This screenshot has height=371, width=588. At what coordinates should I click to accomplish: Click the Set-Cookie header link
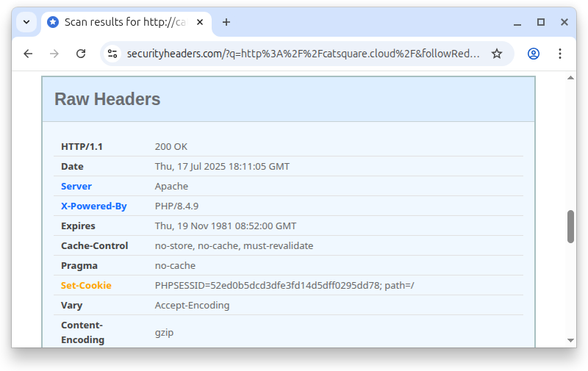point(86,286)
